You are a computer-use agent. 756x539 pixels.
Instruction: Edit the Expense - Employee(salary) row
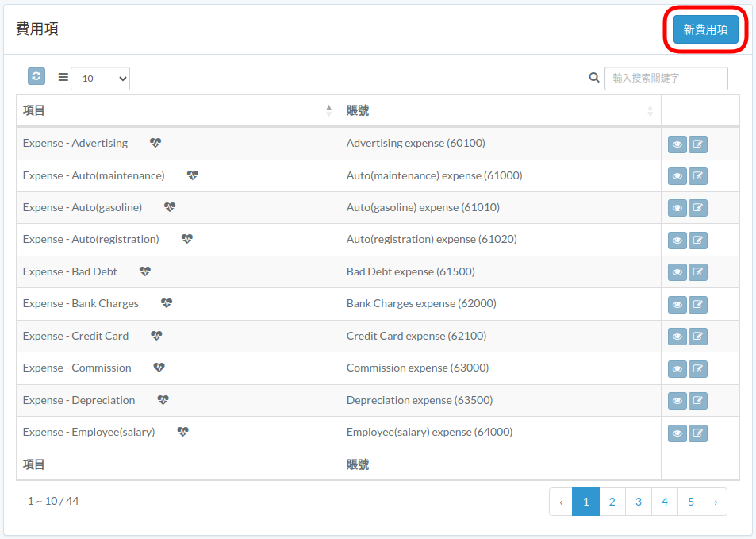697,433
